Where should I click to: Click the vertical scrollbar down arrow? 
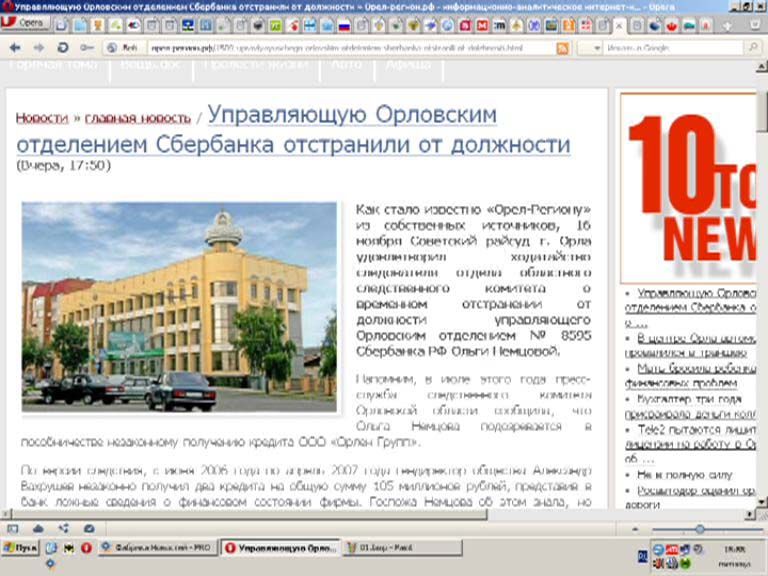(762, 502)
